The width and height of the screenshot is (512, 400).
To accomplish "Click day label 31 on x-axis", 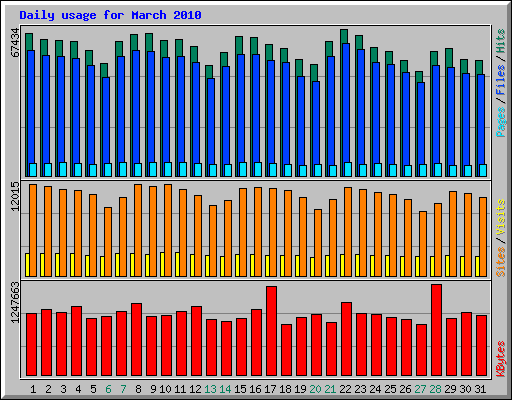I will 480,389.
